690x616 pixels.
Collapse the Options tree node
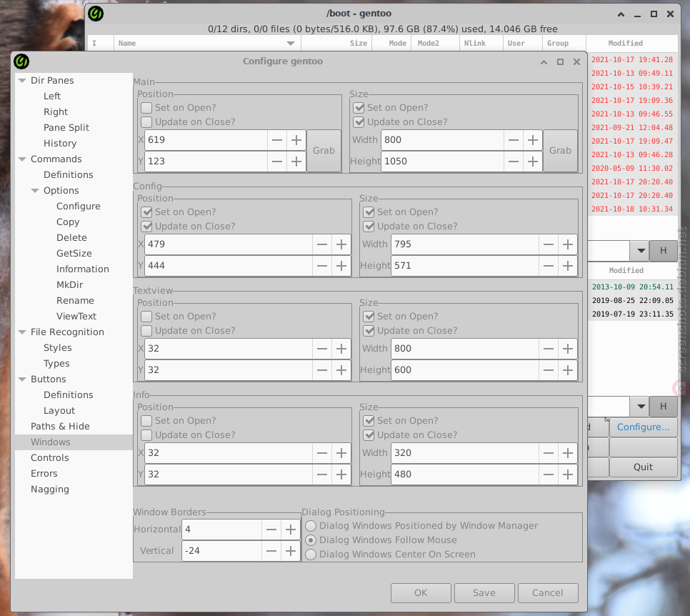click(35, 191)
